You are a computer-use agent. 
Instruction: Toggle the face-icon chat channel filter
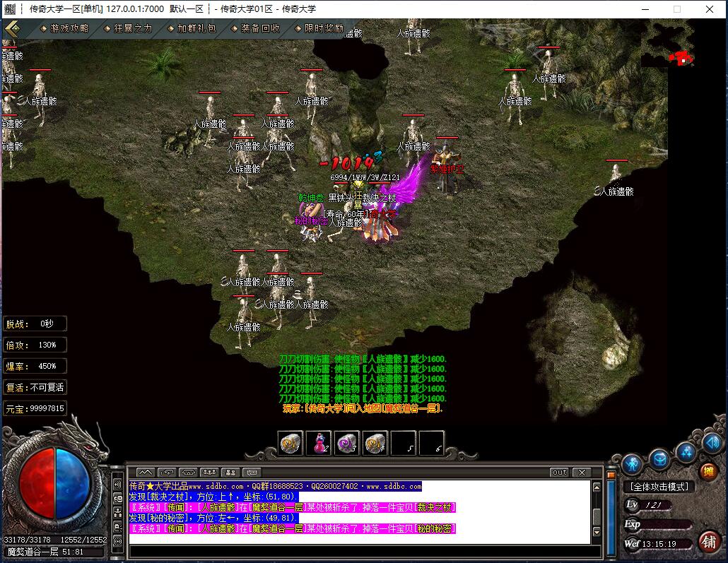point(118,499)
